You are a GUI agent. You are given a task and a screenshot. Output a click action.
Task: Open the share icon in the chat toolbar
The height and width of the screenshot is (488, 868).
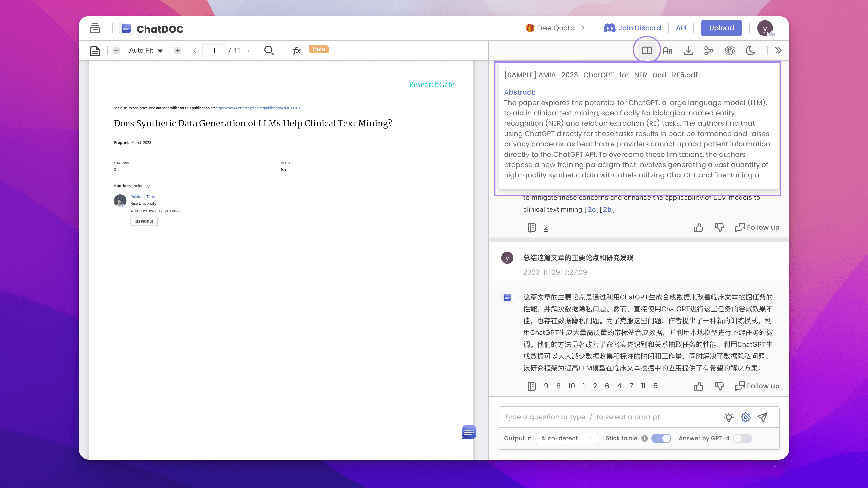tap(709, 51)
